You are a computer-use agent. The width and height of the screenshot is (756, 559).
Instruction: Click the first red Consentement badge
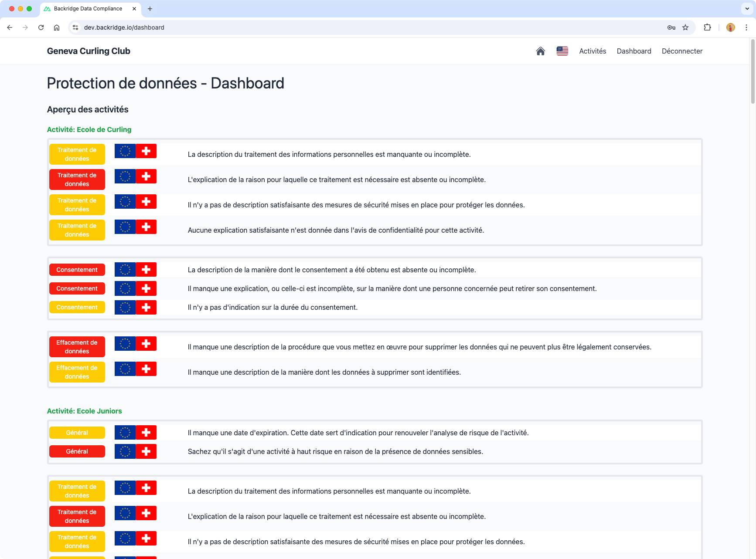pyautogui.click(x=77, y=270)
